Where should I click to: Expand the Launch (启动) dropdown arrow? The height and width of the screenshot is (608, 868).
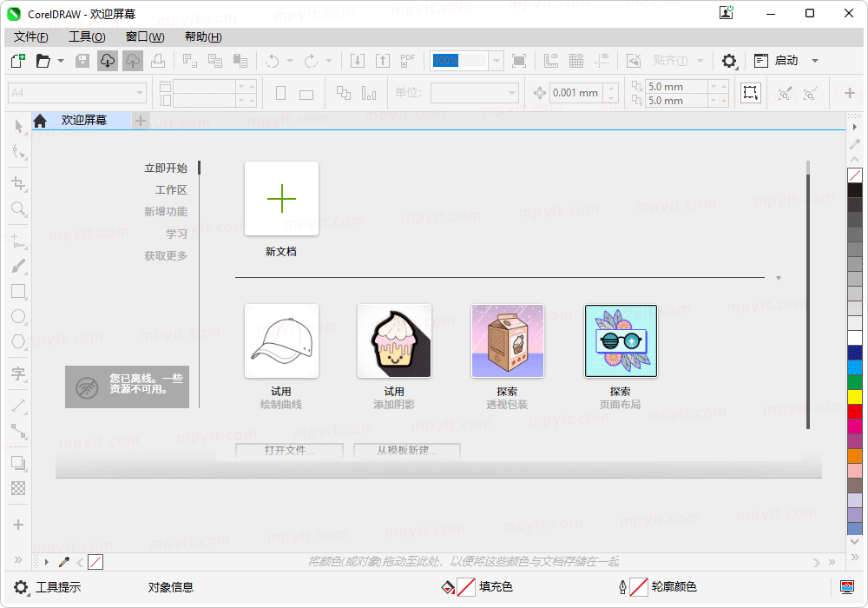[815, 60]
